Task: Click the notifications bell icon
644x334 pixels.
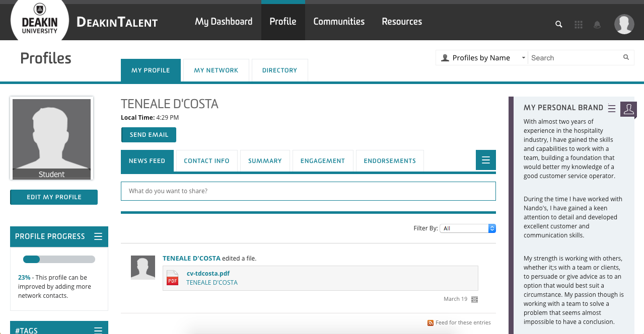Action: pos(597,24)
